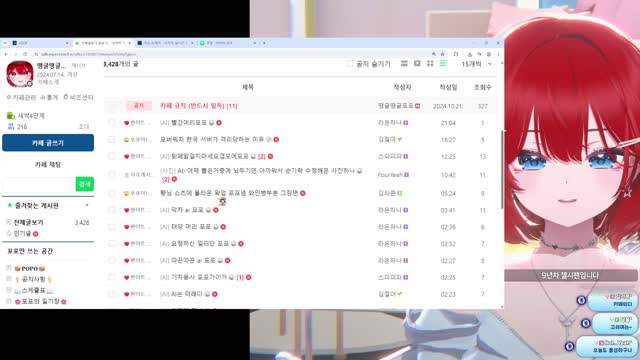
Task: Open the 전체글보기 board
Action: [x=28, y=222]
